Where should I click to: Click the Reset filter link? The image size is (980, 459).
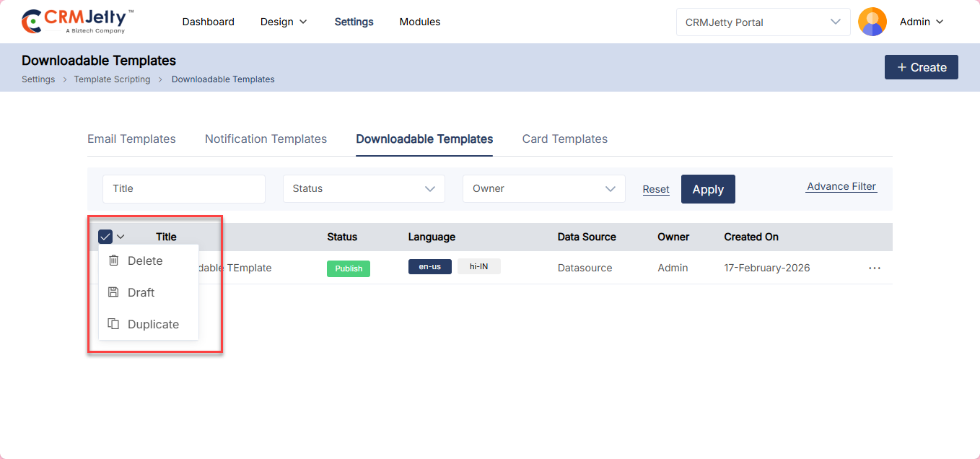[x=656, y=189]
